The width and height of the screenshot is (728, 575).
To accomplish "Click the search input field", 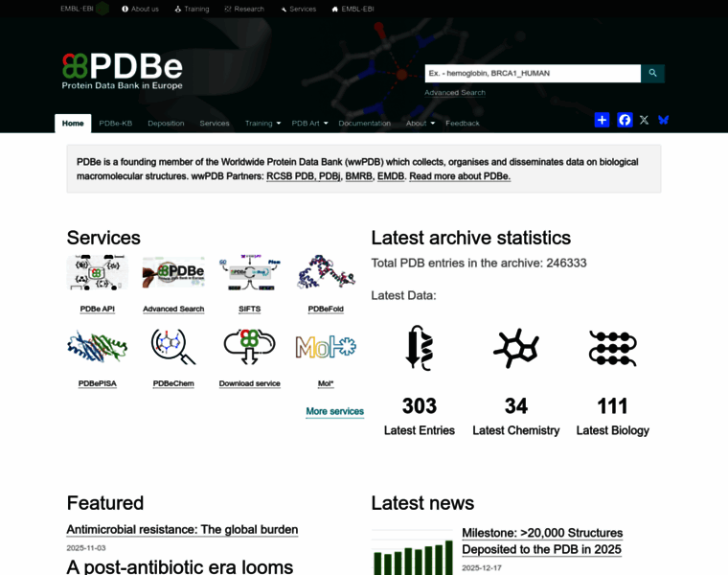I will (x=533, y=74).
